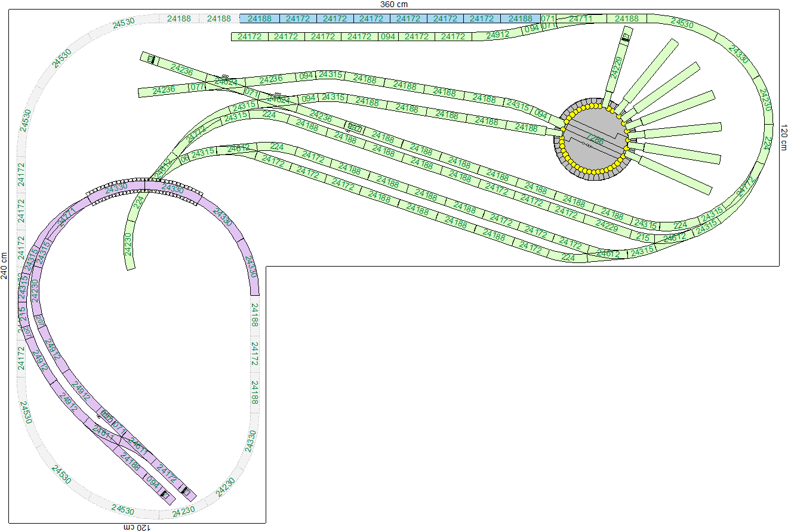The image size is (788, 532).
Task: Select the purple 215 track piece
Action: 23,313
